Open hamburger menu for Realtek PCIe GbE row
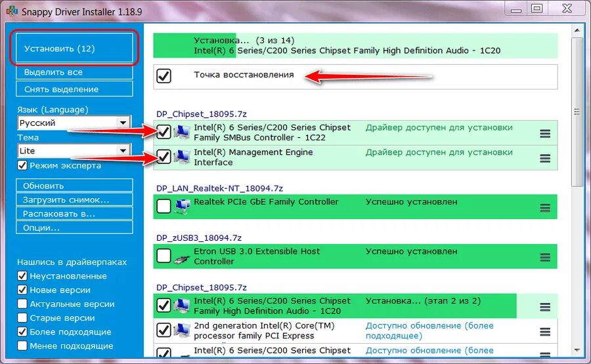This screenshot has width=591, height=364. [x=545, y=208]
